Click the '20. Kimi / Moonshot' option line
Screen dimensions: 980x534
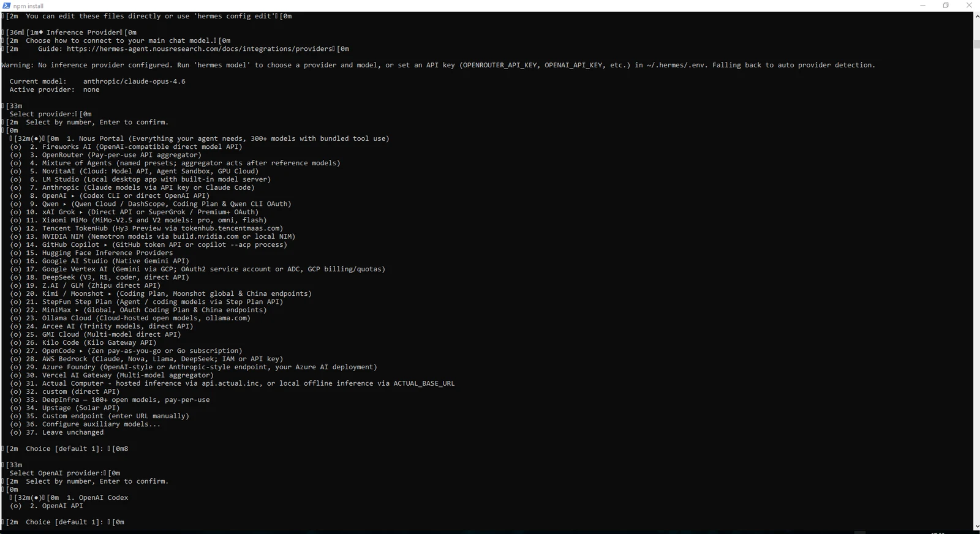click(161, 293)
